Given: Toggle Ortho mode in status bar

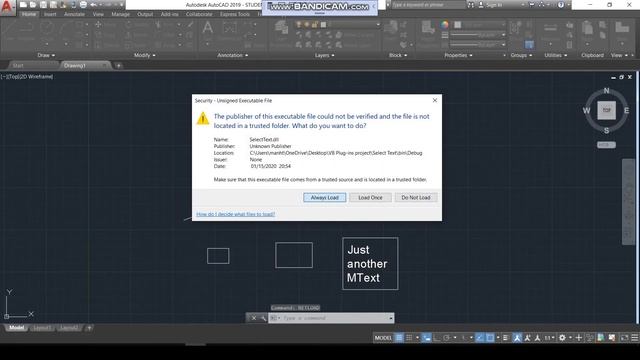Looking at the screenshot, I should (x=437, y=338).
